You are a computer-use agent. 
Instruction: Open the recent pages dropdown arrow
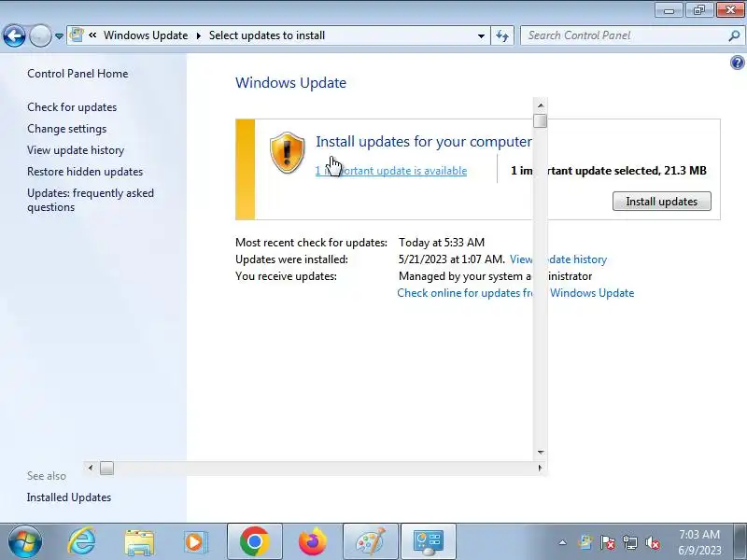click(x=59, y=36)
